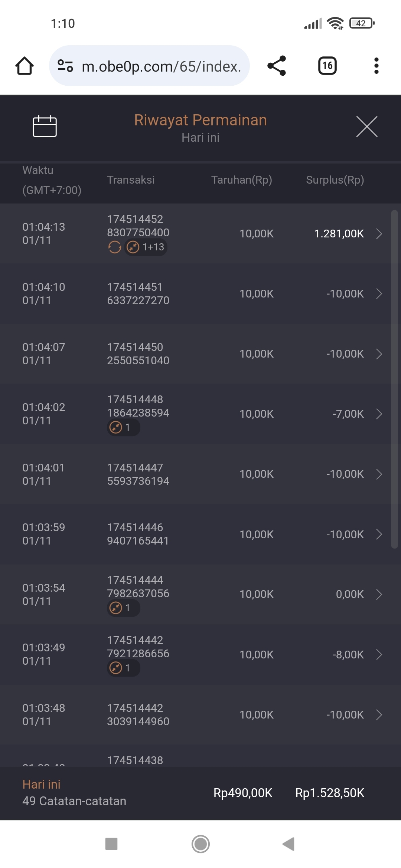Open the tab switcher showing 16 tabs
The height and width of the screenshot is (868, 401).
tap(327, 66)
